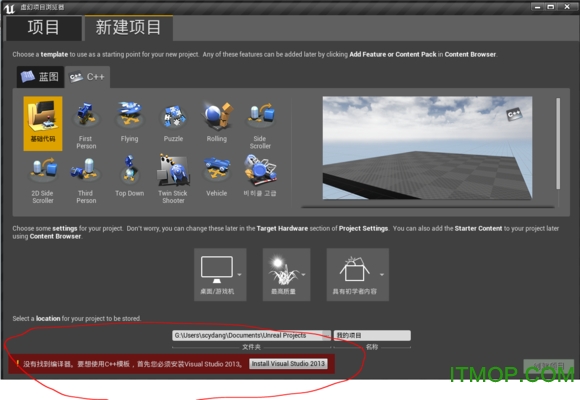The height and width of the screenshot is (400, 580).
Task: Select the 2D Side Scroller template
Action: [x=43, y=180]
